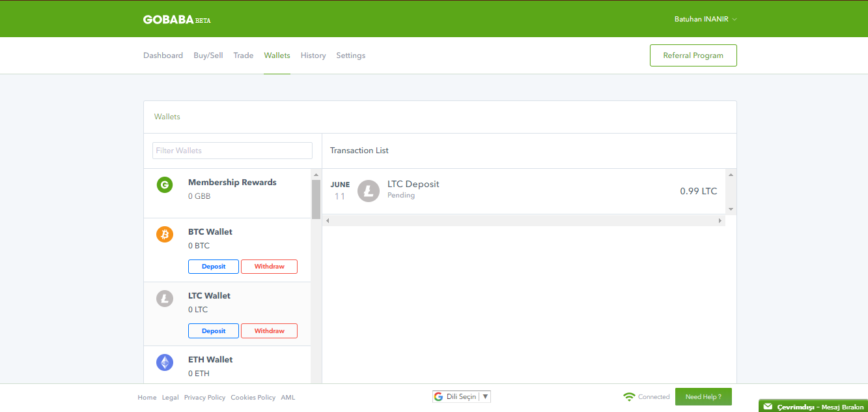Screen dimensions: 868x412
Task: Select the BTC Wallet title
Action: tap(210, 231)
